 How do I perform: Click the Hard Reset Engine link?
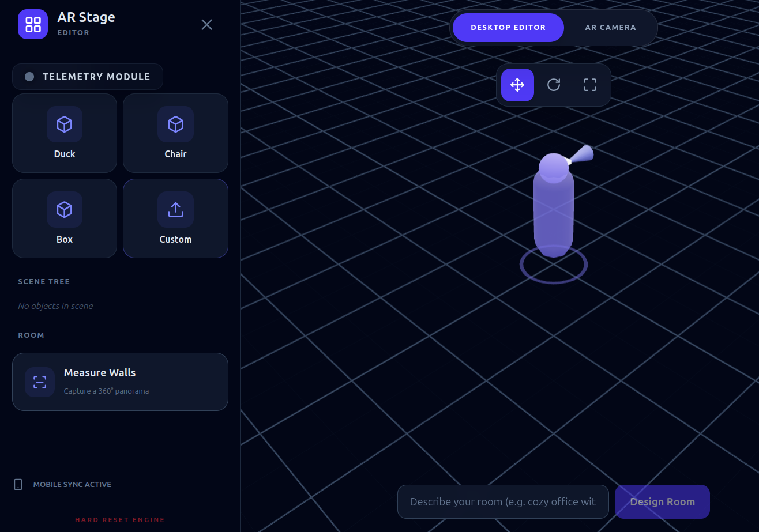click(x=120, y=520)
